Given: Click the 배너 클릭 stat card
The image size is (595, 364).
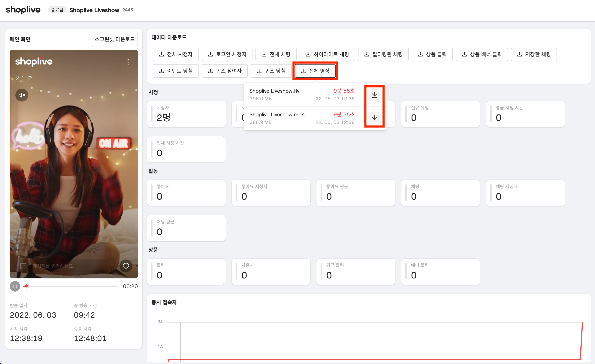Looking at the screenshot, I should pos(440,272).
